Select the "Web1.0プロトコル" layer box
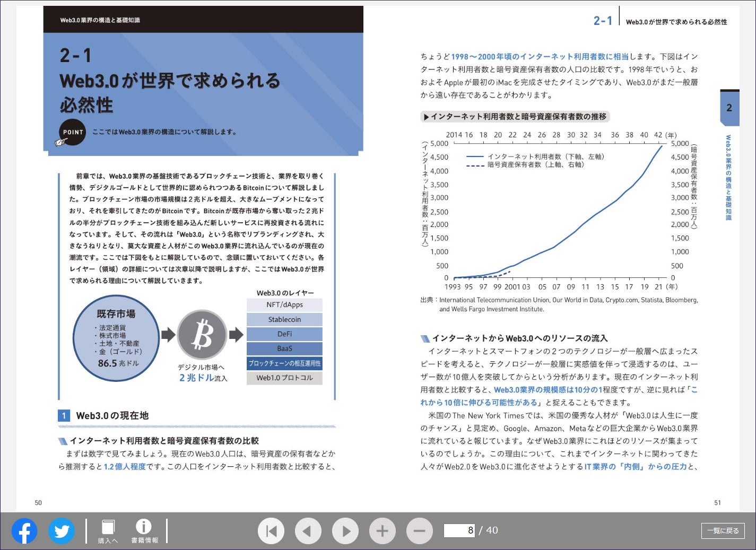The image size is (756, 550). (284, 378)
